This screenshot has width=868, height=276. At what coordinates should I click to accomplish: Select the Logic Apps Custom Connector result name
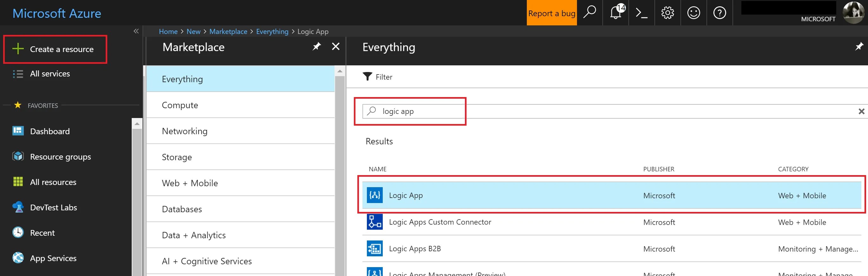click(440, 222)
